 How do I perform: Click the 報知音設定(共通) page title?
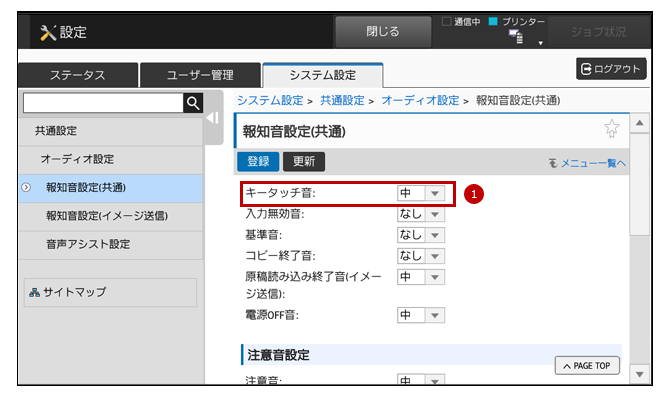294,132
